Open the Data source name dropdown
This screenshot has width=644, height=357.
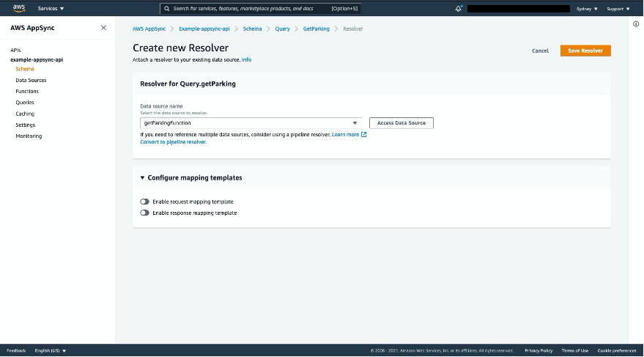(x=251, y=123)
